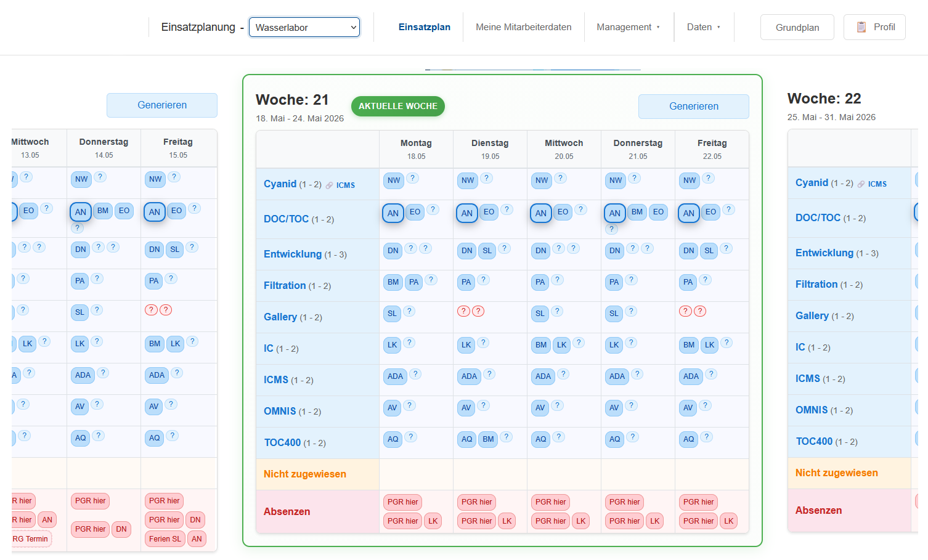Expand the Daten menu
This screenshot has width=928, height=560.
coord(704,27)
